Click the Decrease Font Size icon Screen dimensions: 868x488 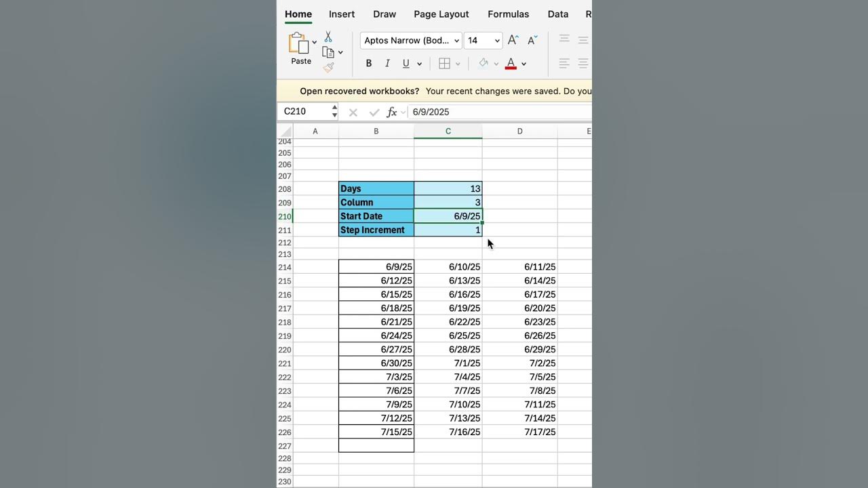tap(532, 40)
